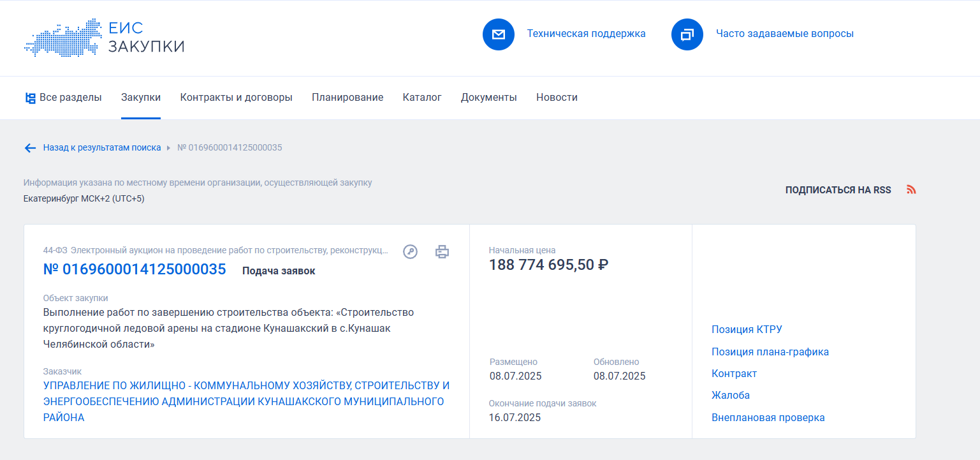Select the Планирование menu item
The height and width of the screenshot is (460, 980).
pyautogui.click(x=347, y=98)
